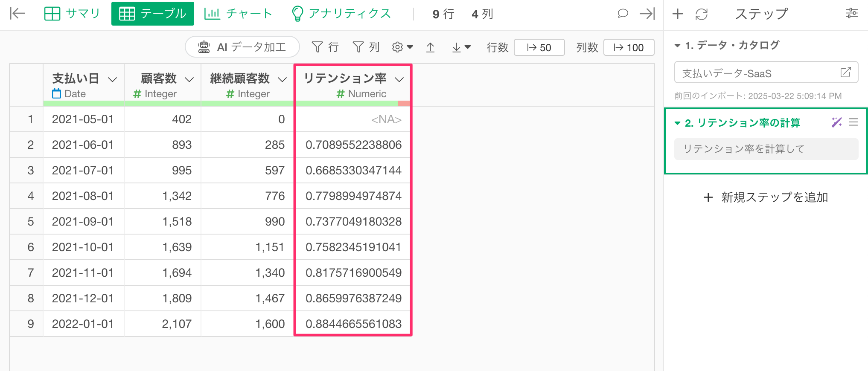868x371 pixels.
Task: Select cell 0.7798994974874
Action: point(352,196)
